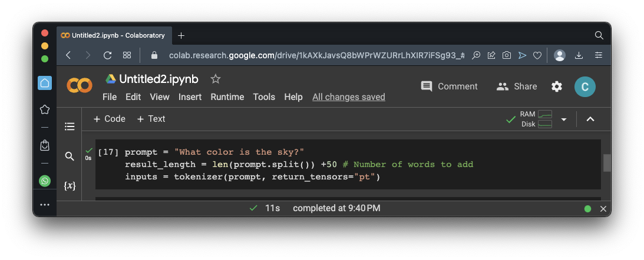Click the search icon in Colab sidebar
644x260 pixels.
[70, 156]
